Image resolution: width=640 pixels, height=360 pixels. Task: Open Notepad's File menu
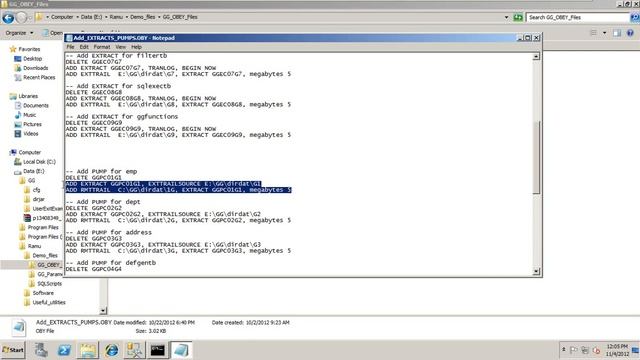70,47
